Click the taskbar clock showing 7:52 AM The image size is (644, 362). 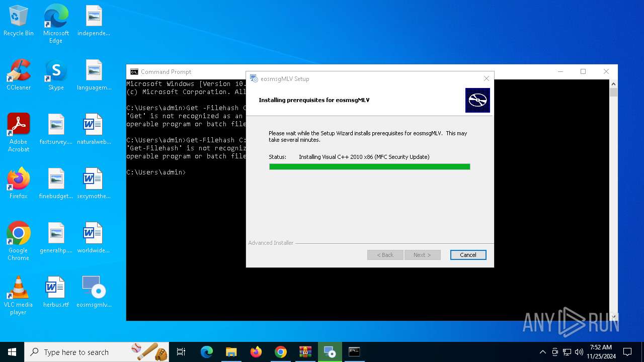601,352
